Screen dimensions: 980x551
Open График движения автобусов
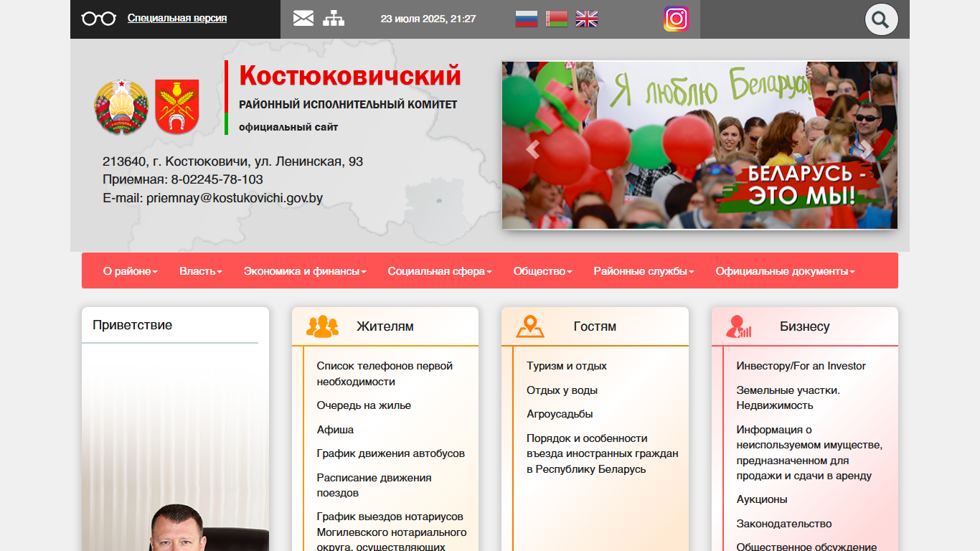click(x=391, y=453)
